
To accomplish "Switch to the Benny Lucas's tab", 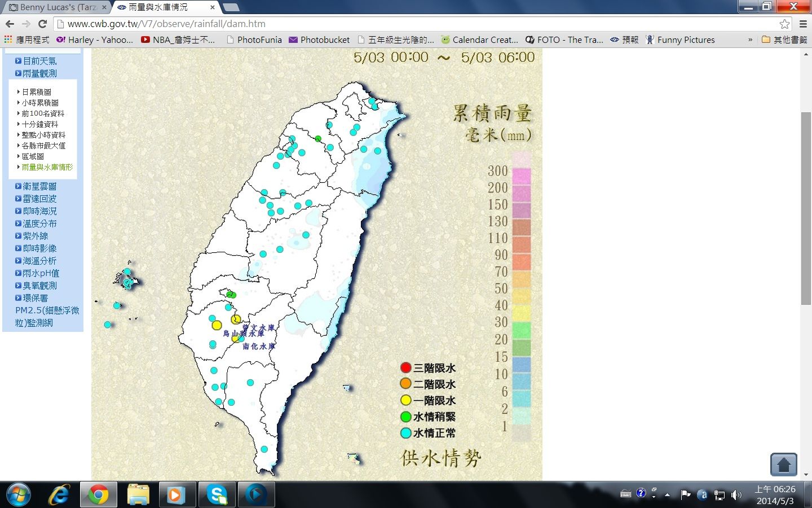I will (56, 7).
